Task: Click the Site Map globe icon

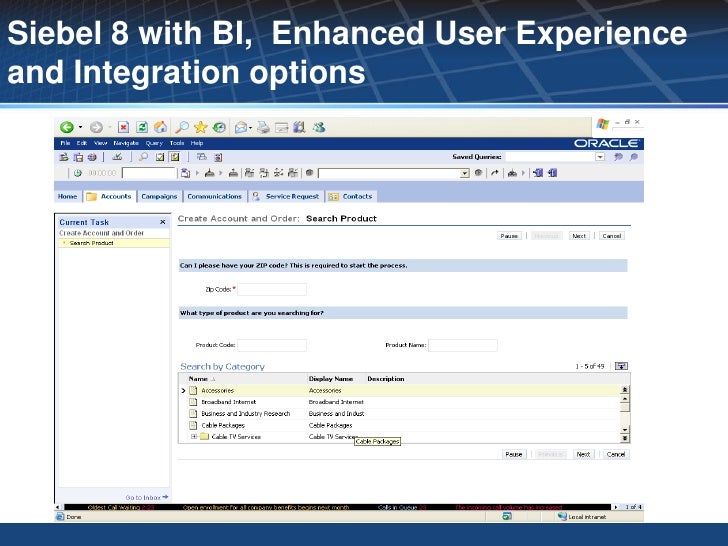Action: coord(92,157)
